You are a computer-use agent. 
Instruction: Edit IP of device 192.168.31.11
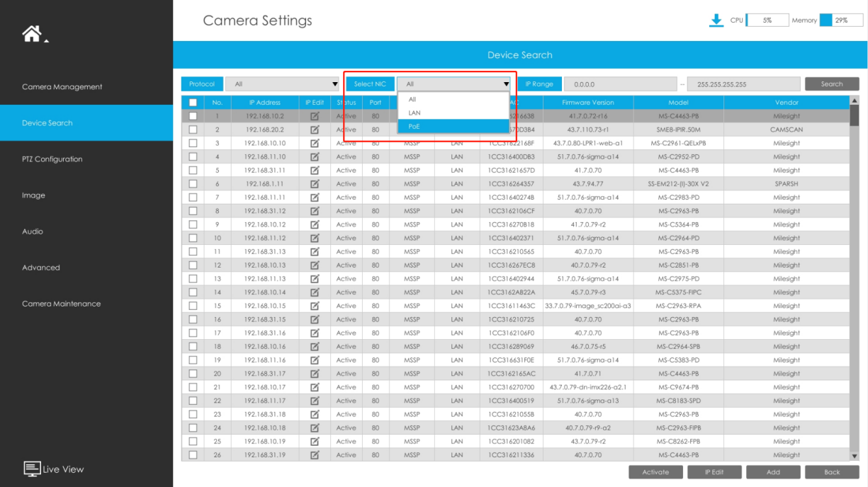315,171
